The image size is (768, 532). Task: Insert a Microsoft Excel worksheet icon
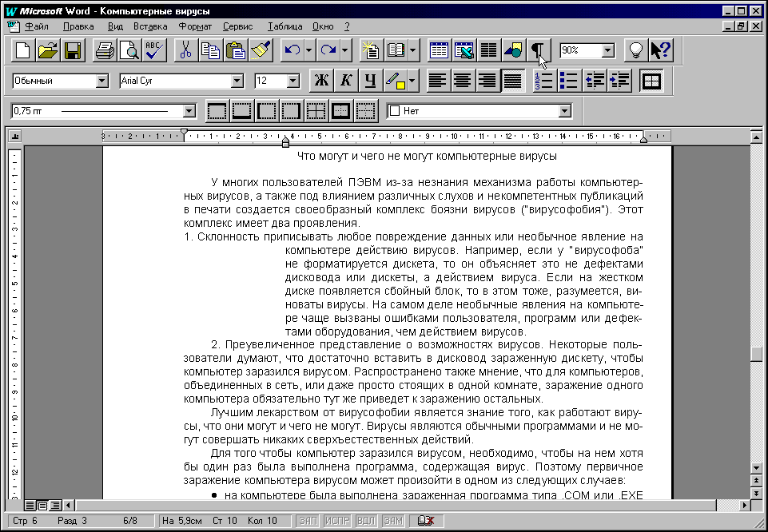464,50
